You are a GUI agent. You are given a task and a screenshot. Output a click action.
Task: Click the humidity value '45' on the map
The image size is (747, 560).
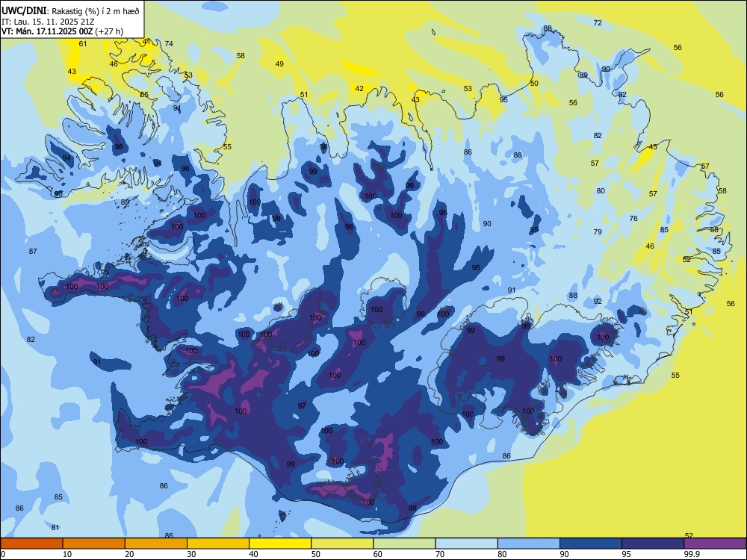(x=653, y=147)
